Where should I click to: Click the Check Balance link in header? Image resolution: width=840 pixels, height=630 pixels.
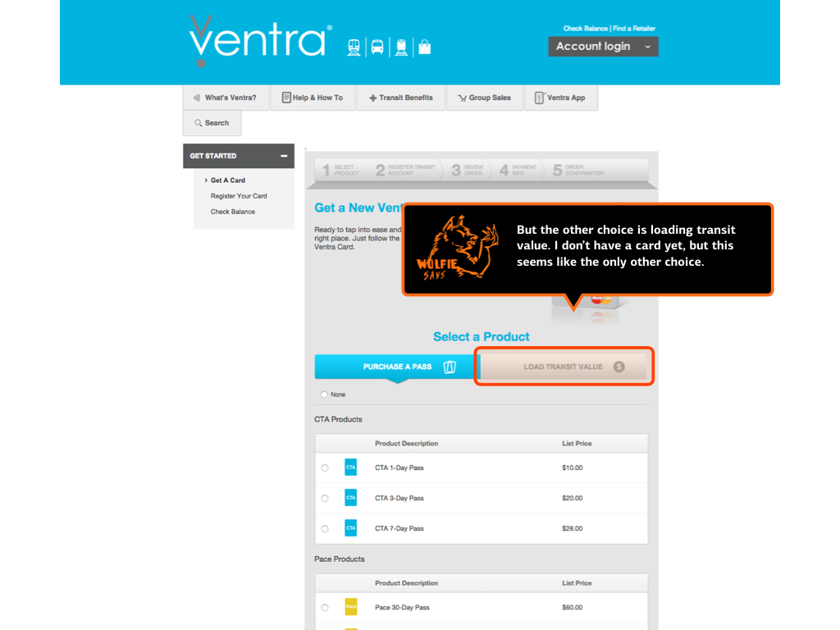pos(585,29)
